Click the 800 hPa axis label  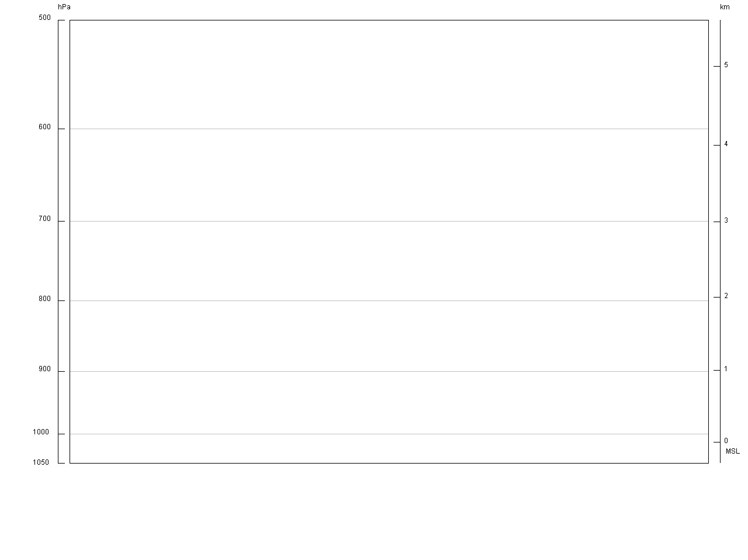tap(45, 299)
